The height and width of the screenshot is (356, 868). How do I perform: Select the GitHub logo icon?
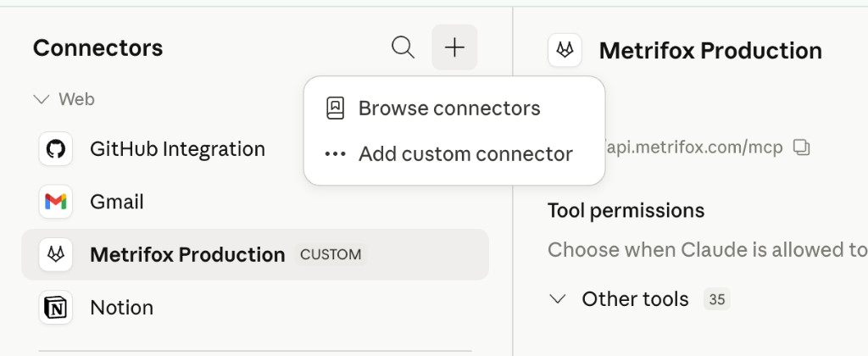[56, 149]
